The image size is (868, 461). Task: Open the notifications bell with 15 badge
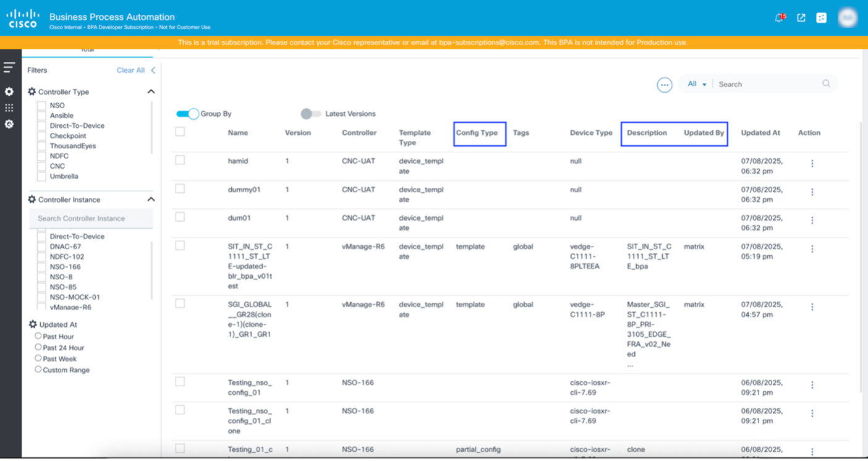click(x=780, y=18)
